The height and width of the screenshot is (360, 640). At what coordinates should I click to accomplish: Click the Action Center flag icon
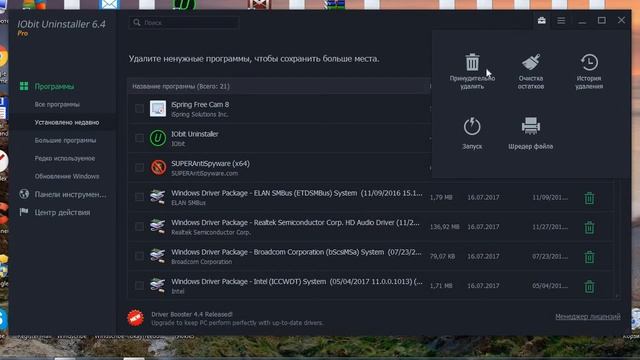click(24, 212)
